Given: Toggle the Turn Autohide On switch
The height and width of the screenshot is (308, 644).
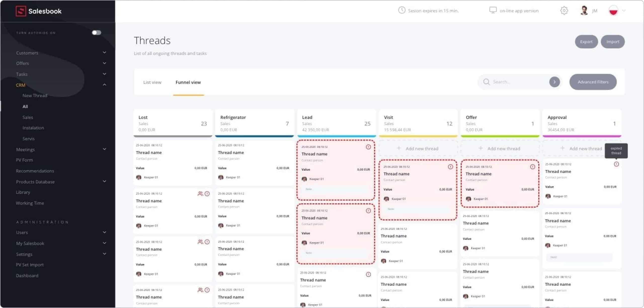Looking at the screenshot, I should [x=96, y=33].
